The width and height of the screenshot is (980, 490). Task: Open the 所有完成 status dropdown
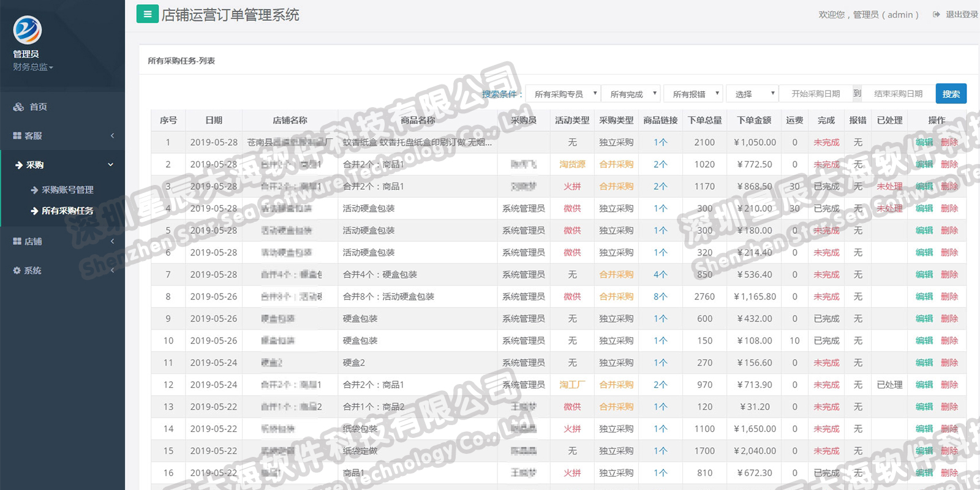tap(631, 94)
